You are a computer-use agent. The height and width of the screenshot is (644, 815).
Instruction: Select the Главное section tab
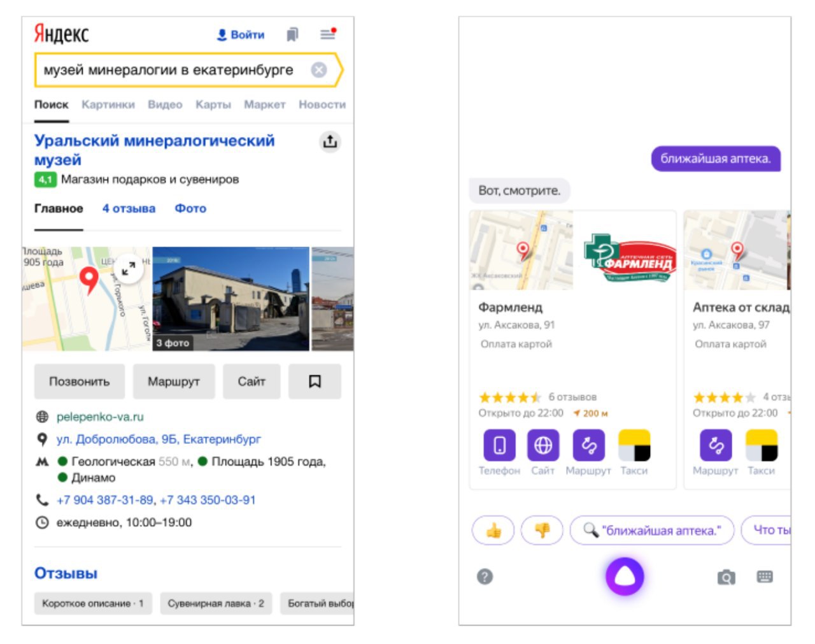point(59,208)
